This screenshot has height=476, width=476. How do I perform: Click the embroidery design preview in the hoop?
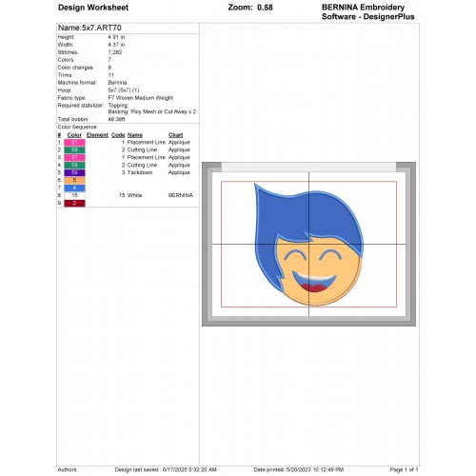[x=309, y=245]
